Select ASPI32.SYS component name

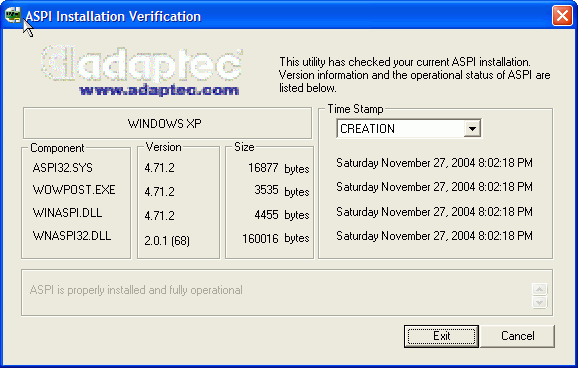63,168
